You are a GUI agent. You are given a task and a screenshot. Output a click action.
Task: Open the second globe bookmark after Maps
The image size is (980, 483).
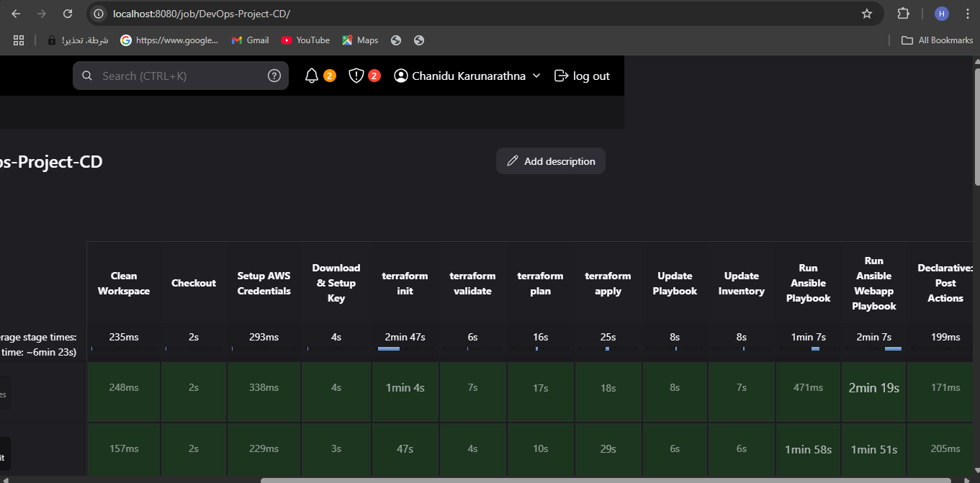419,40
